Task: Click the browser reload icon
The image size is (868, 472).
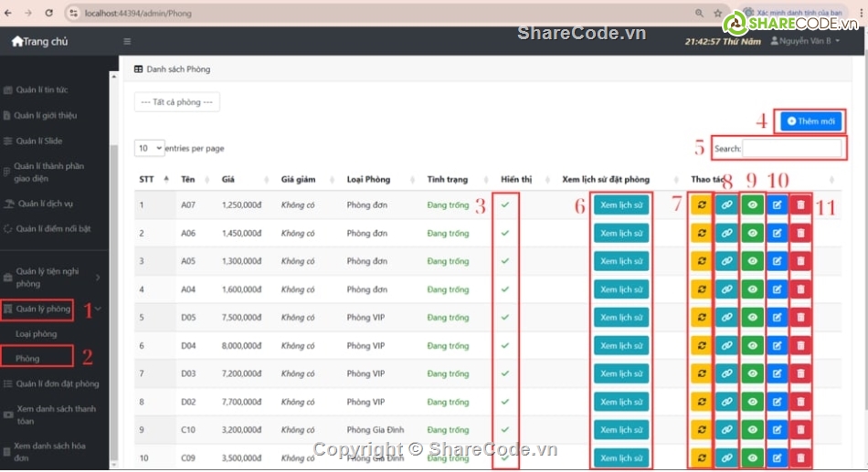Action: (48, 13)
